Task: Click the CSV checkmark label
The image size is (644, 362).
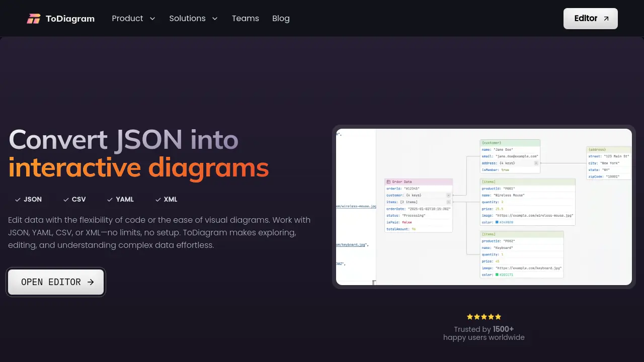Action: [x=74, y=200]
